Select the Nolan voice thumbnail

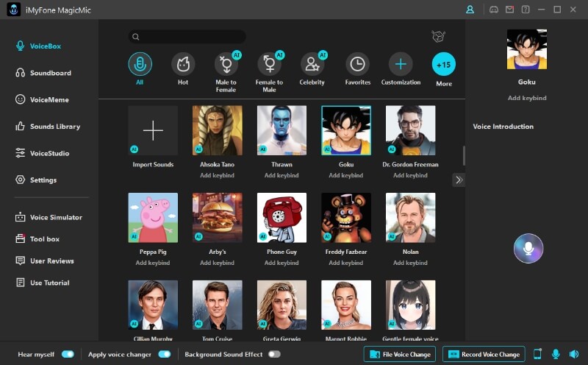tap(411, 218)
